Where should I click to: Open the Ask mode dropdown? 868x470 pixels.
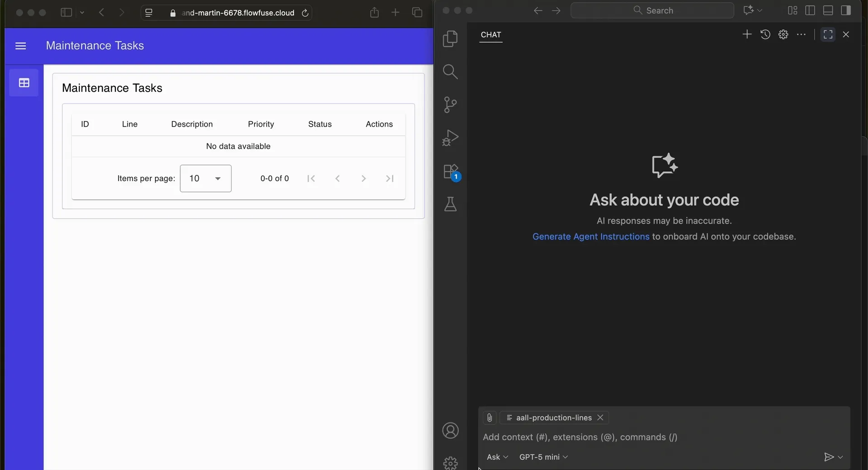click(497, 457)
